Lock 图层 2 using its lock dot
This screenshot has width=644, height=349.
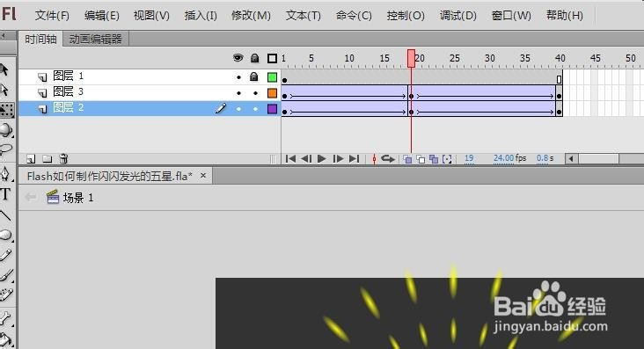pyautogui.click(x=255, y=109)
